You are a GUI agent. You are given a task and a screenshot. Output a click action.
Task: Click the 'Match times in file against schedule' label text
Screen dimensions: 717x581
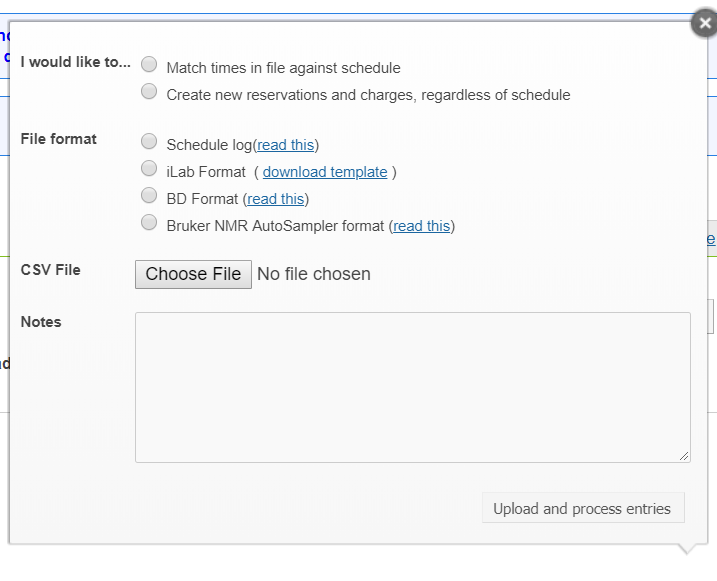(283, 68)
